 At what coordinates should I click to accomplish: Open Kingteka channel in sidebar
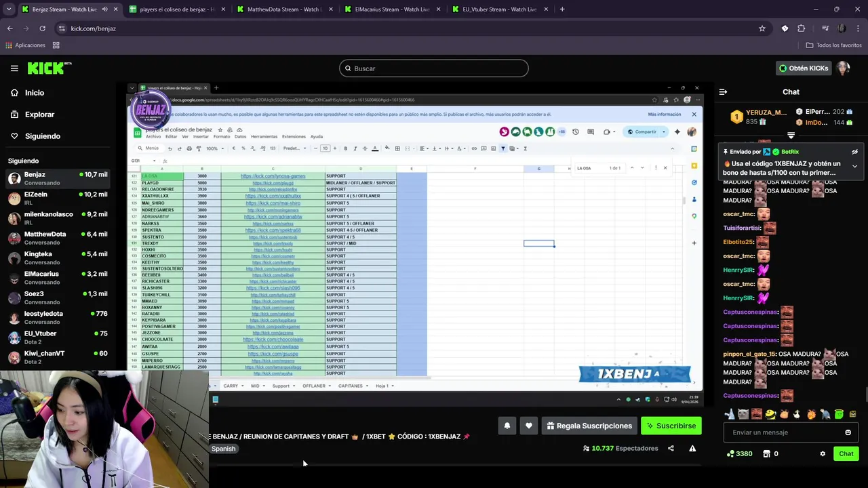[58, 258]
